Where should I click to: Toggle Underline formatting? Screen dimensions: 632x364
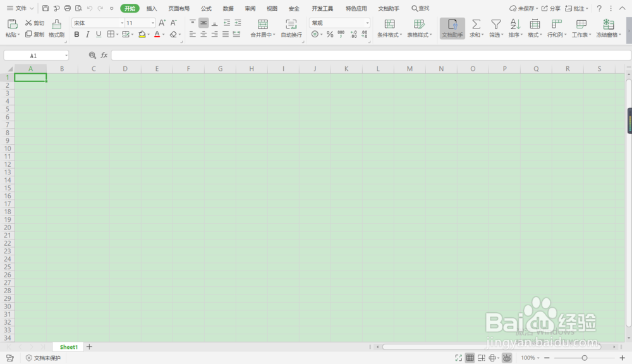tap(99, 34)
